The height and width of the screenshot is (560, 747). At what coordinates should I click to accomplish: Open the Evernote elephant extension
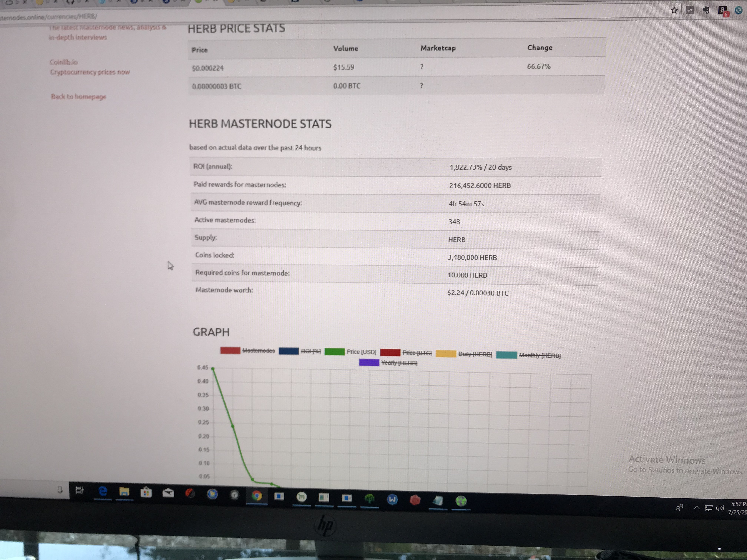click(x=706, y=11)
